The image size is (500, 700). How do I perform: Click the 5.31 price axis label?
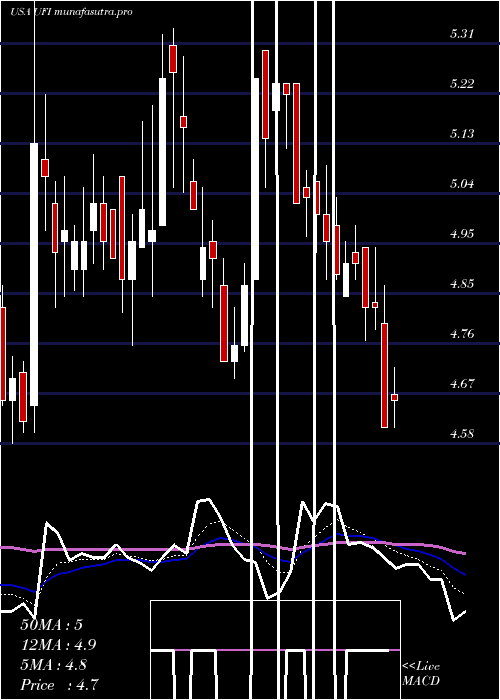[462, 34]
